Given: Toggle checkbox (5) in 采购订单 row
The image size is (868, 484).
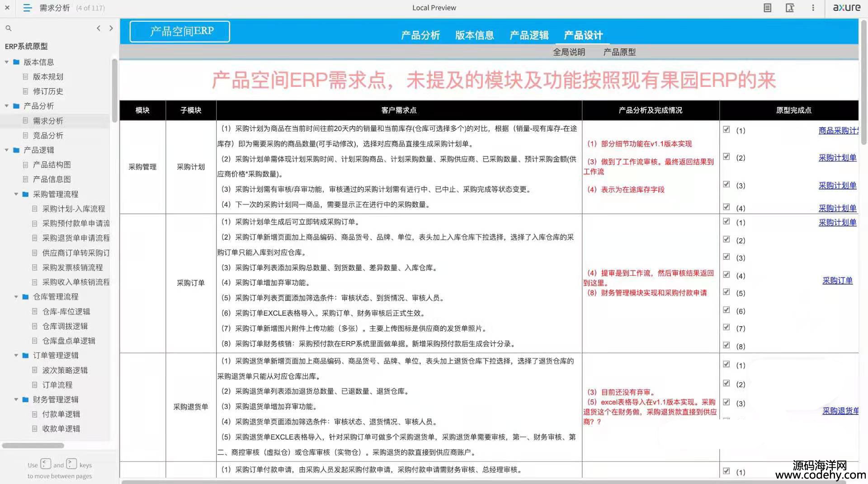Looking at the screenshot, I should coord(726,292).
